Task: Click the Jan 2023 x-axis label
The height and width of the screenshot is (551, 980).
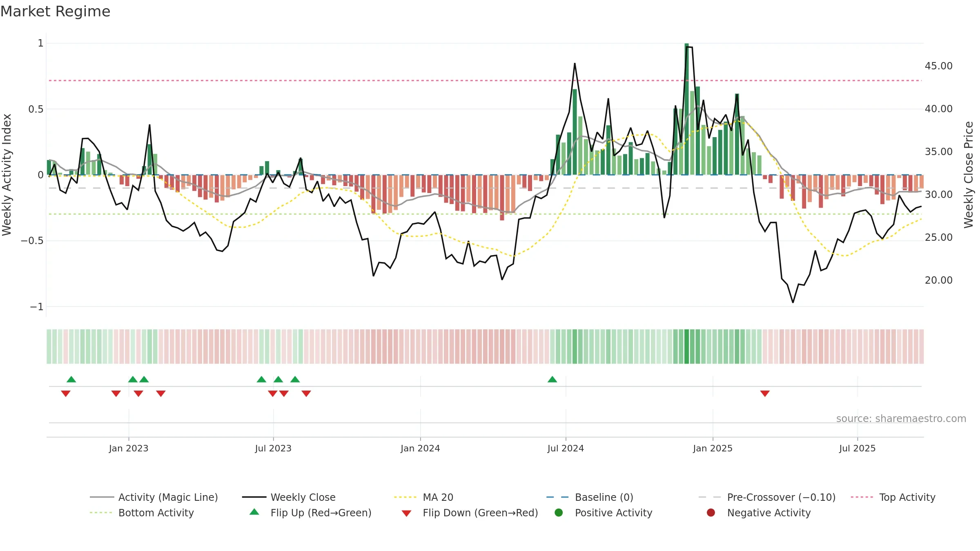Action: (x=129, y=448)
